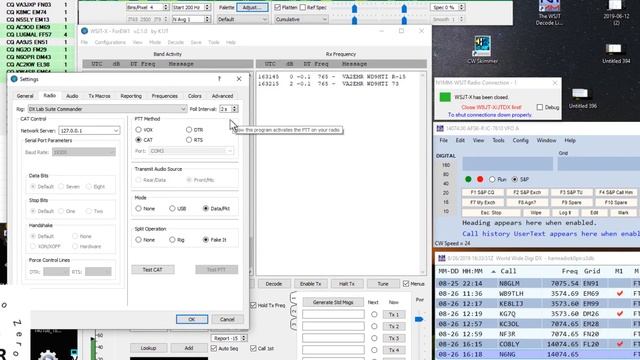The height and width of the screenshot is (360, 640).
Task: Click the Palette Adjust... button
Action: point(252,7)
